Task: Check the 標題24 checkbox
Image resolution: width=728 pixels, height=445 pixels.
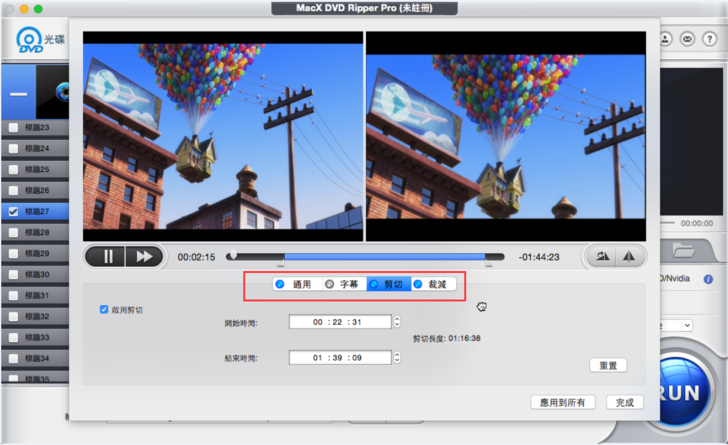Action: click(x=13, y=148)
